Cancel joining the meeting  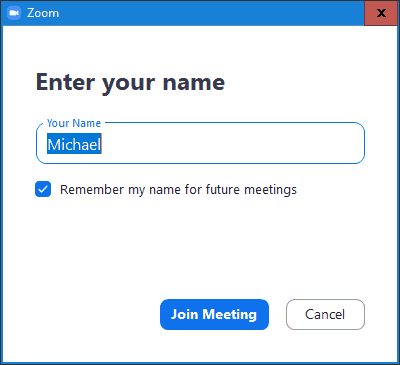[325, 314]
